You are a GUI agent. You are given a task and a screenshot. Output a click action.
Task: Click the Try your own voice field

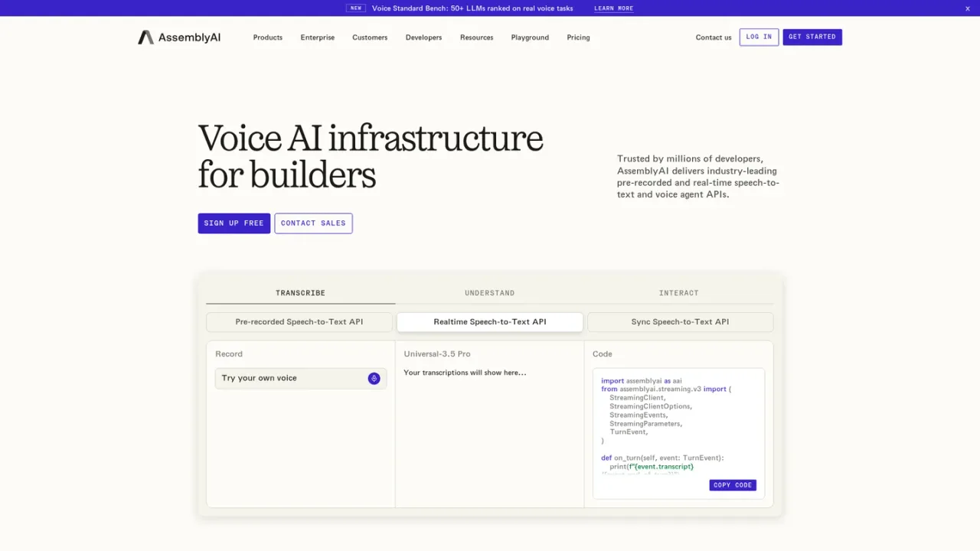(301, 378)
